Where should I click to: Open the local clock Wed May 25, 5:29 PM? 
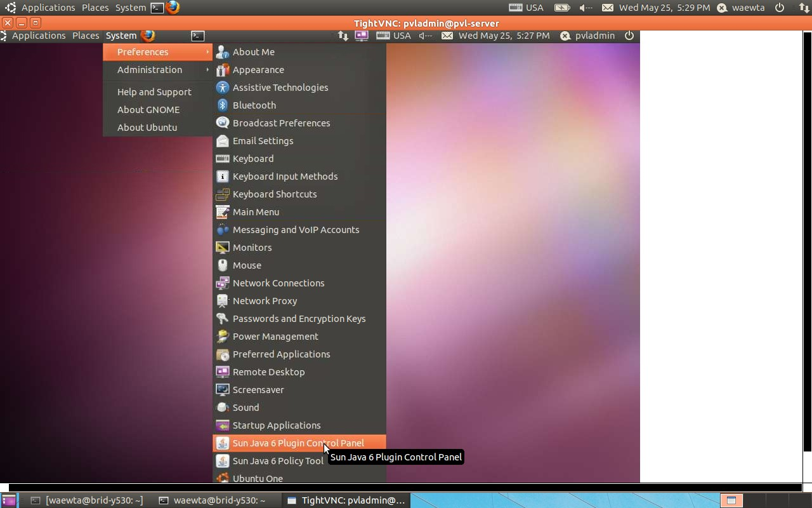click(x=664, y=8)
